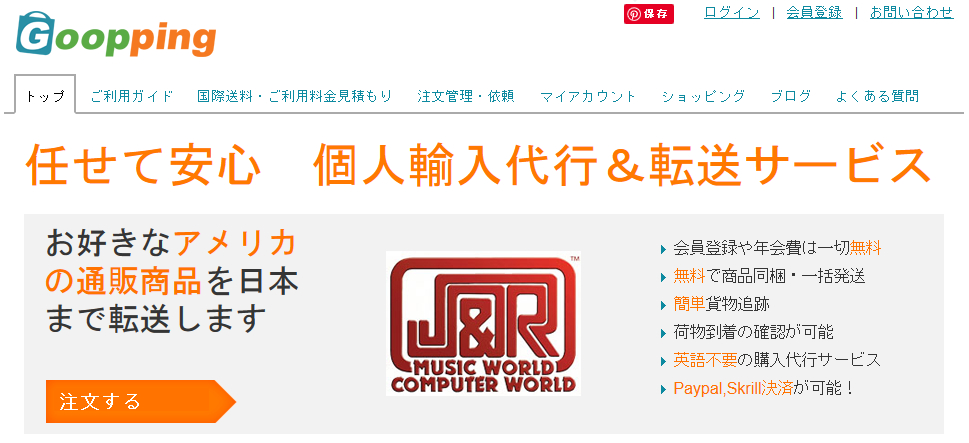
Task: Click the 会員登録や年会費は一切無料 text
Action: [777, 248]
